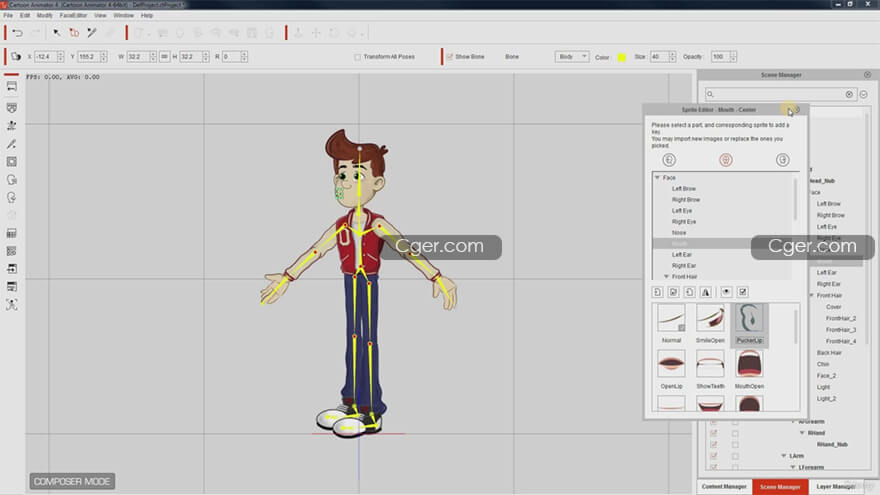Toggle the checkbox beside the LArm row
The height and width of the screenshot is (495, 880).
(713, 455)
